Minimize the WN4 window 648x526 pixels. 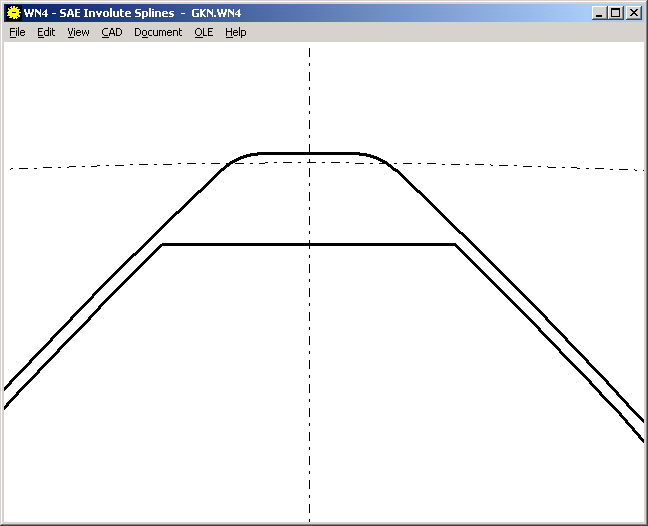[x=600, y=13]
